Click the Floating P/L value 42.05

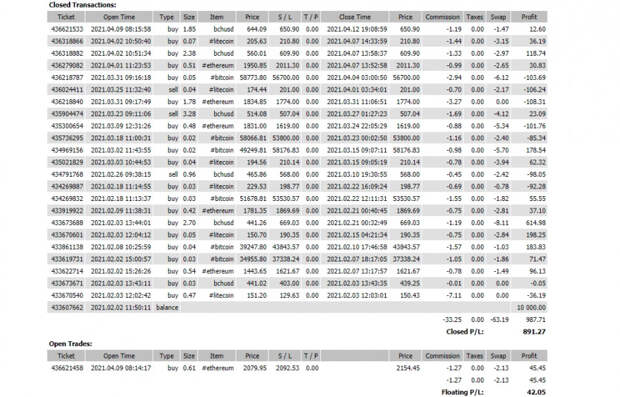(536, 392)
